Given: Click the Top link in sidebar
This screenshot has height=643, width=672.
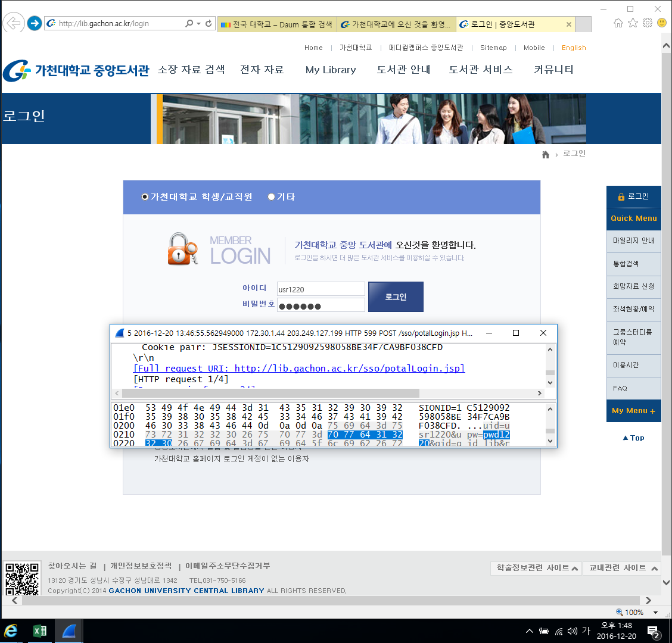Looking at the screenshot, I should click(x=633, y=438).
